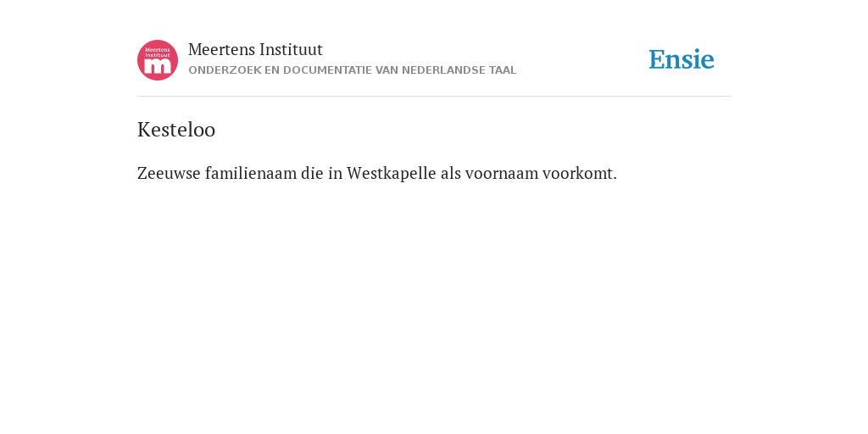The image size is (868, 434).
Task: Click the tiny Meertens Instituut text inside the logo
Action: [x=158, y=52]
